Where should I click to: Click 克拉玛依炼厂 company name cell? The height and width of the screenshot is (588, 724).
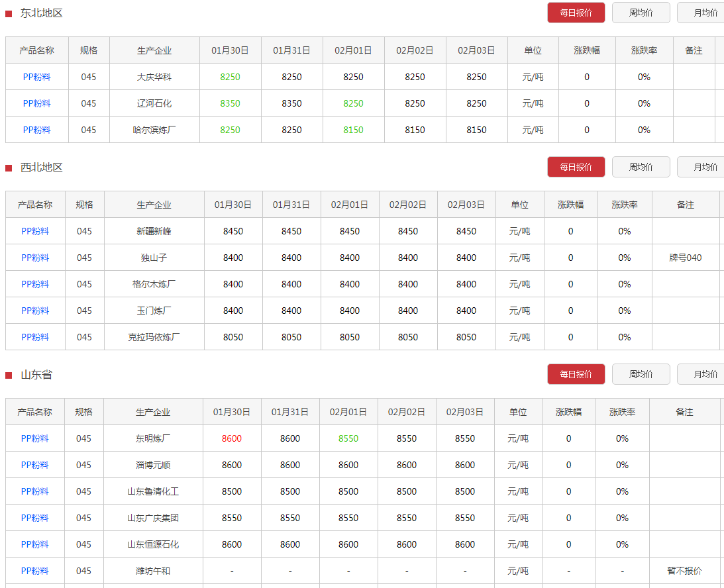(154, 338)
